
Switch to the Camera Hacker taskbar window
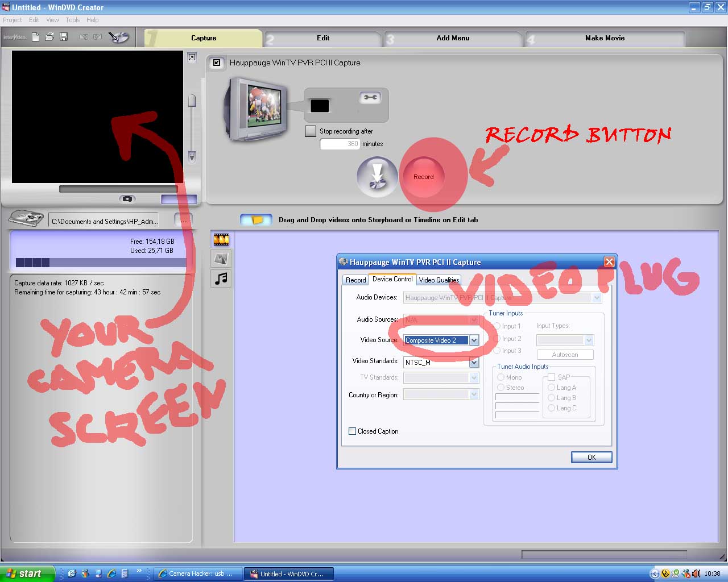[197, 573]
